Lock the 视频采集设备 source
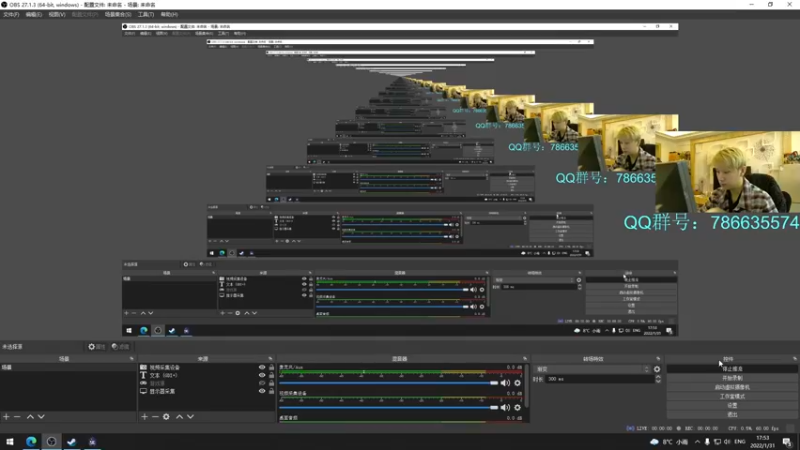Screen dimensions: 800x450 pos(271,367)
